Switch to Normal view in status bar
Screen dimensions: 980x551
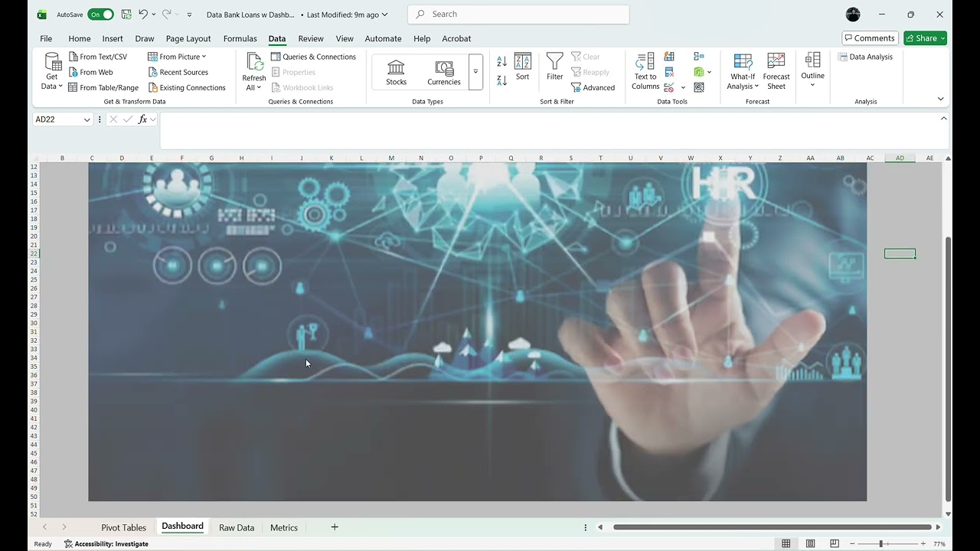click(786, 544)
